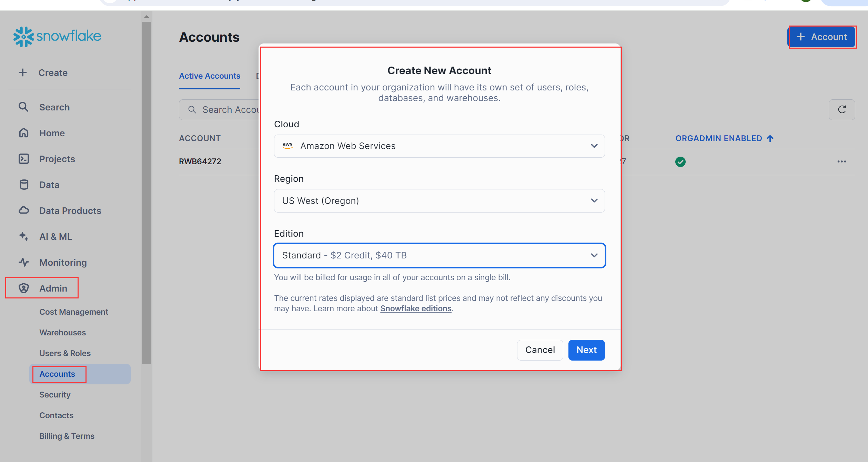Click the Snowflake logo
The height and width of the screenshot is (462, 868).
[x=57, y=37]
